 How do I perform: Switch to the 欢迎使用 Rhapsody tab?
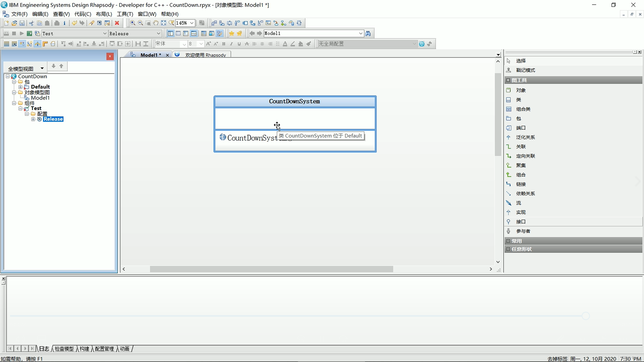(205, 55)
